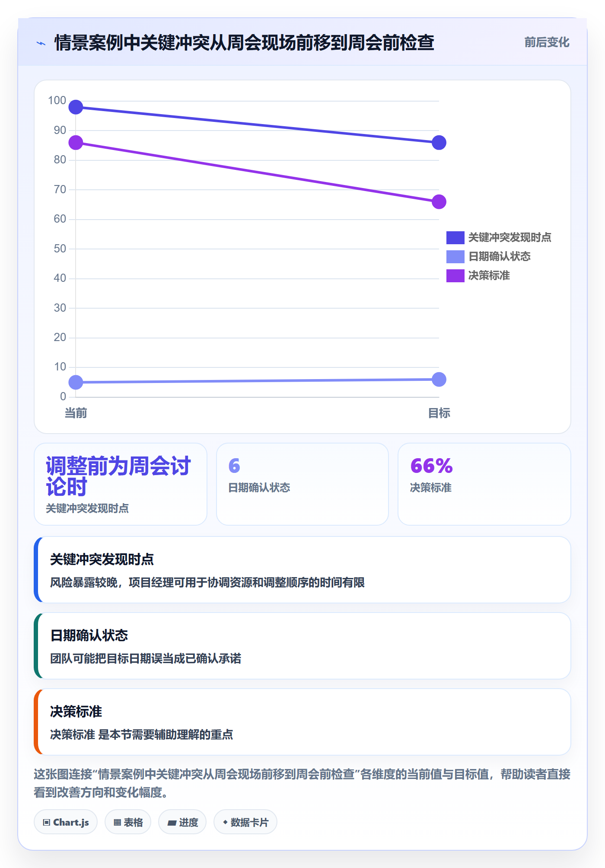Click the 当前 x-axis label

click(76, 413)
